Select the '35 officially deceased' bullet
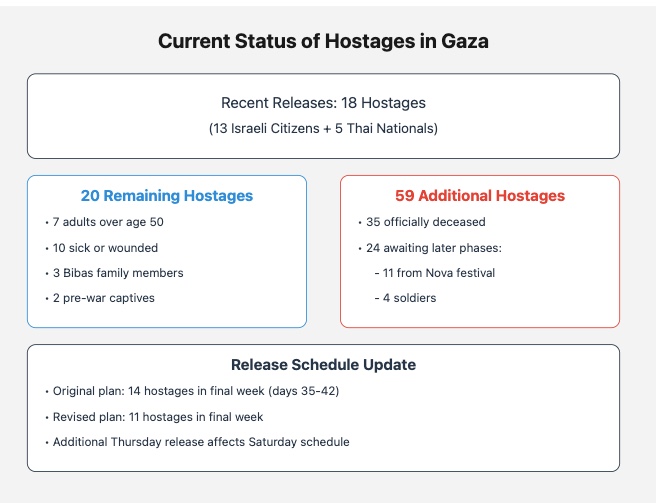This screenshot has height=503, width=656. click(x=423, y=222)
